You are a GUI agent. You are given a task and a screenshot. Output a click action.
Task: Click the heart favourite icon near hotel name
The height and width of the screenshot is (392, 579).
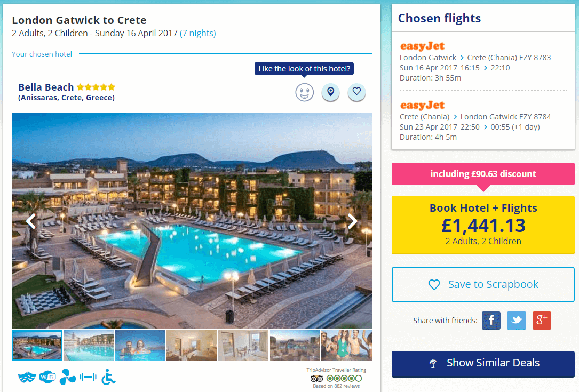coord(356,92)
